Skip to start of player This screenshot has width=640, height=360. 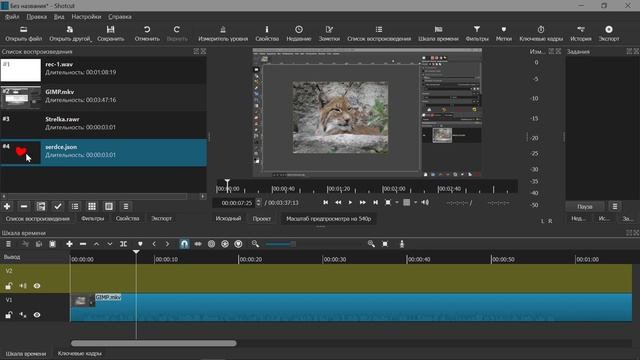coord(325,202)
